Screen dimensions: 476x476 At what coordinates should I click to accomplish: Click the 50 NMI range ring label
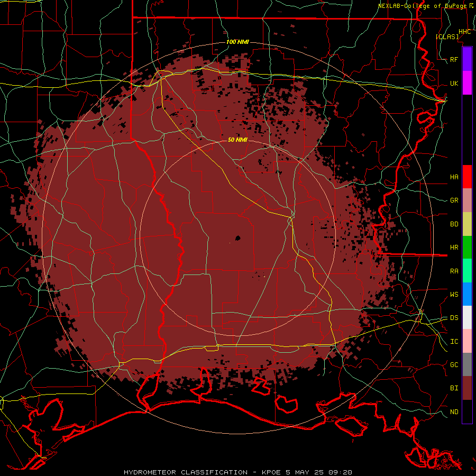[237, 140]
